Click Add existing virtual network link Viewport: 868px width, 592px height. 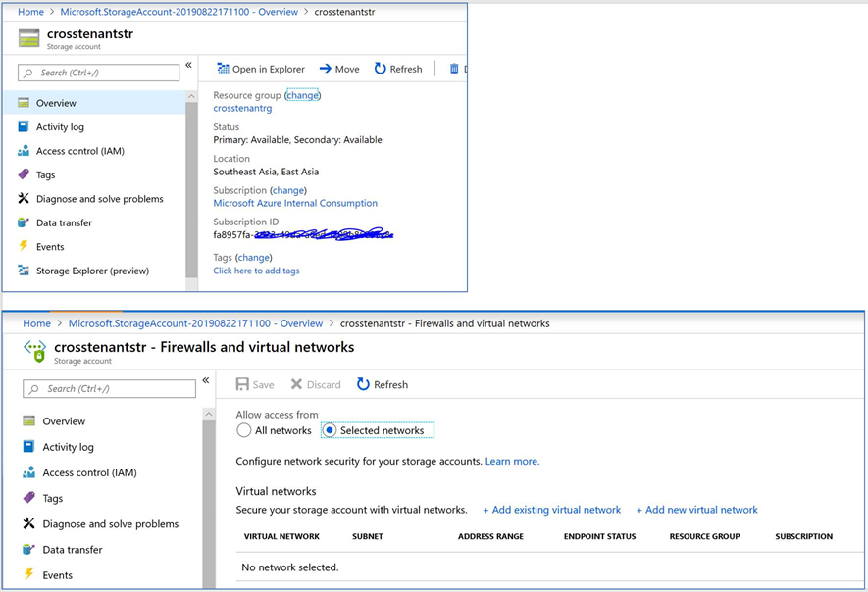click(551, 510)
